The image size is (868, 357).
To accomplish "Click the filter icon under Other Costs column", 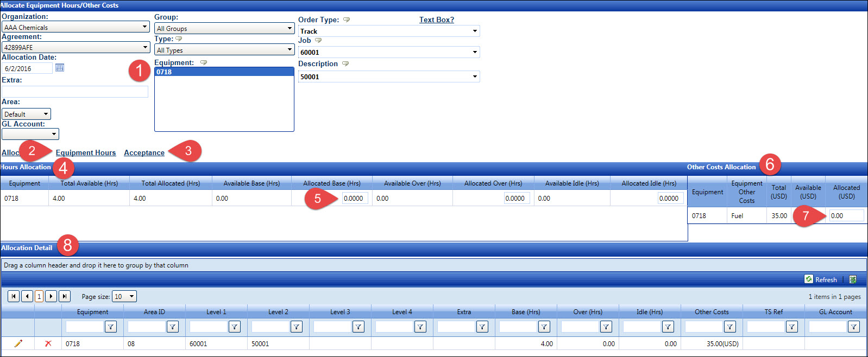I will [x=730, y=327].
